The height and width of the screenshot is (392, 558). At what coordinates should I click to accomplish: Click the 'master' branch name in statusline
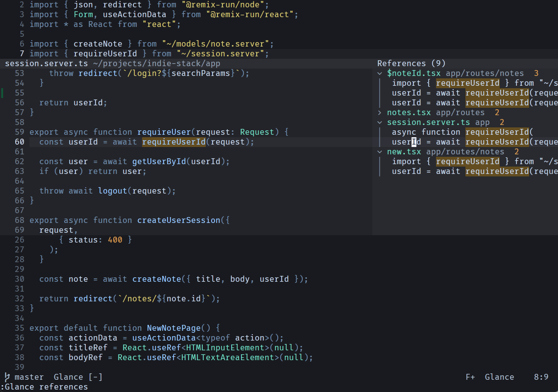click(29, 377)
